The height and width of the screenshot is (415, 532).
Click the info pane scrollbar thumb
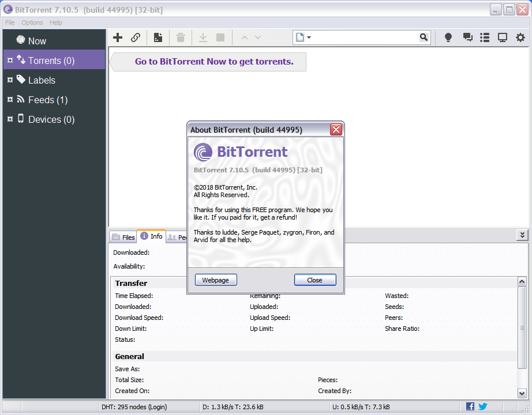click(x=522, y=327)
